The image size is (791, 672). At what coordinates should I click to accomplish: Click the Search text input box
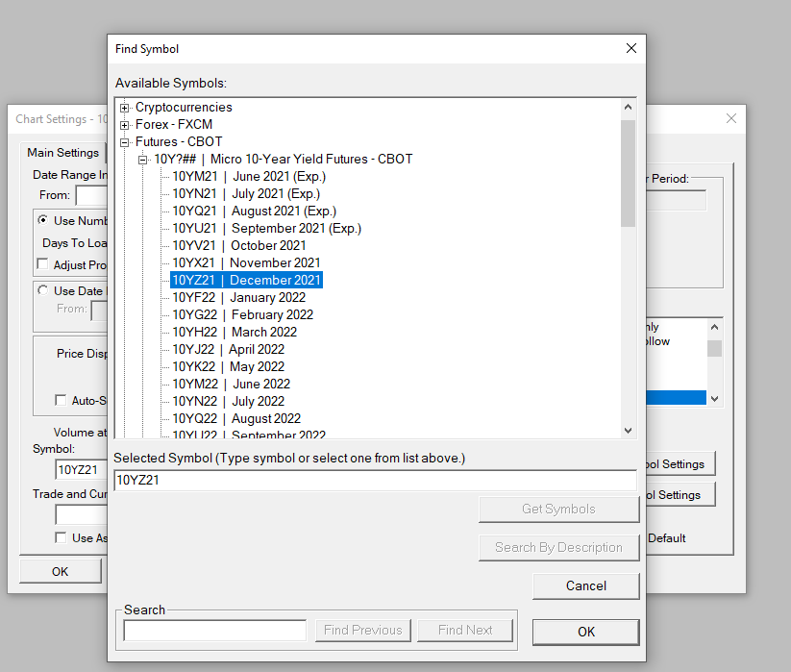(215, 631)
